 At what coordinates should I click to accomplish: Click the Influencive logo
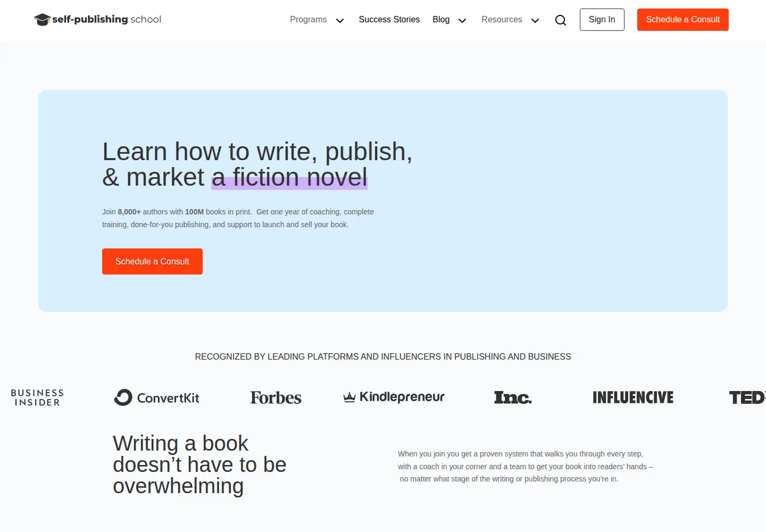tap(633, 397)
